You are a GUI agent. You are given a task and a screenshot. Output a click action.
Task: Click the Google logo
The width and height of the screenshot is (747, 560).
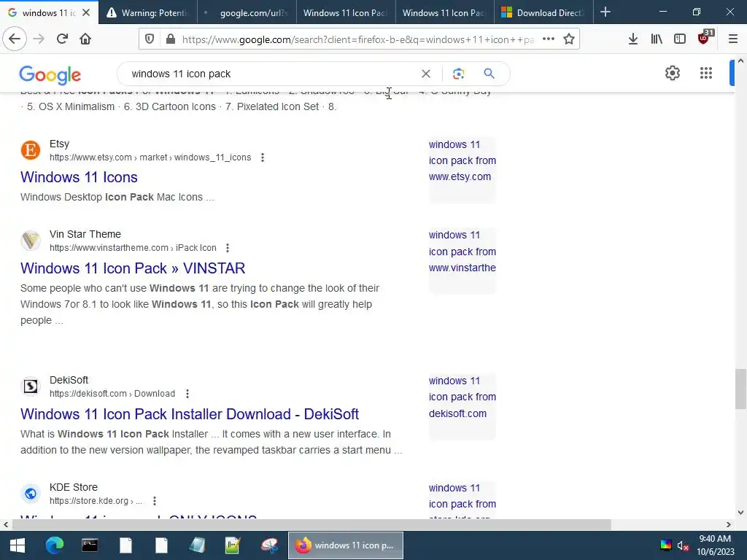(x=50, y=75)
